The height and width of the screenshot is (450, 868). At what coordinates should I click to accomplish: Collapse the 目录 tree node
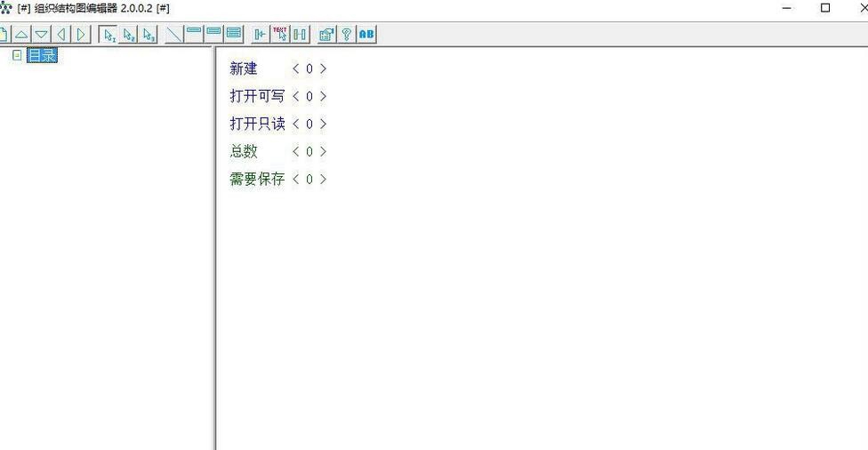[x=17, y=55]
